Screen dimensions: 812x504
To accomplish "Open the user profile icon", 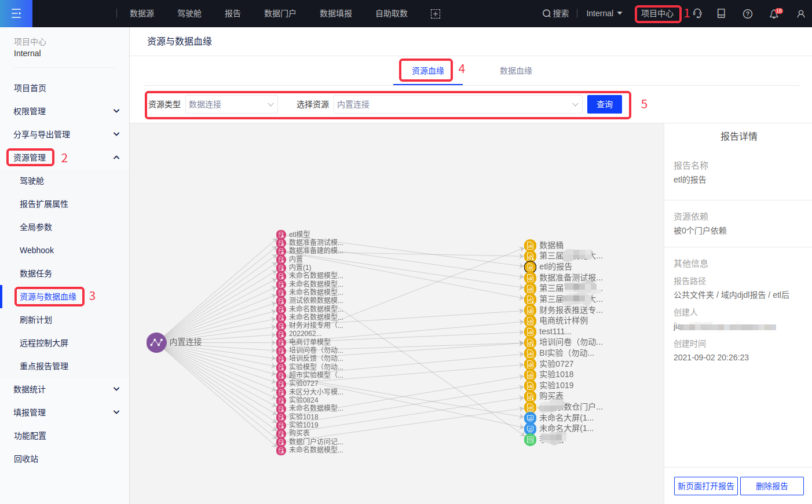I will point(800,14).
